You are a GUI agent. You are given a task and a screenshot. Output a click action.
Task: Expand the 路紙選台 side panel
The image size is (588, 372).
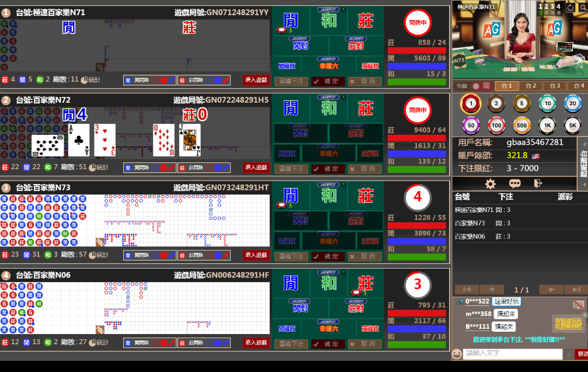click(x=582, y=164)
